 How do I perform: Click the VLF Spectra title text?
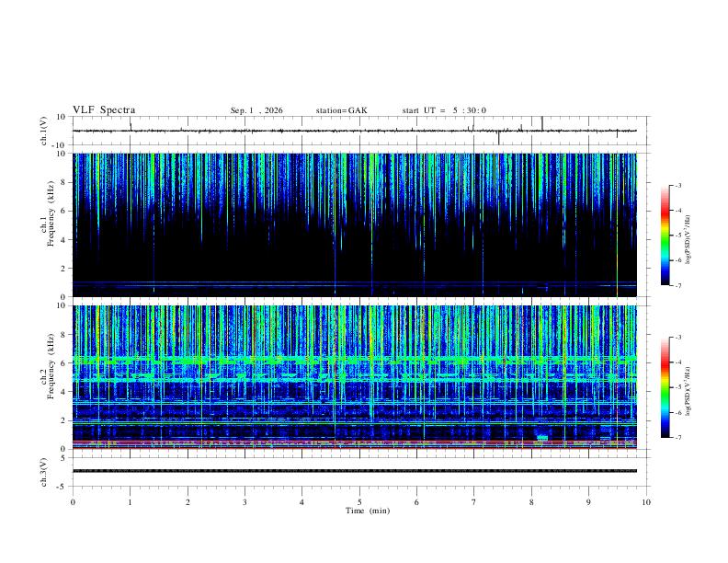104,110
